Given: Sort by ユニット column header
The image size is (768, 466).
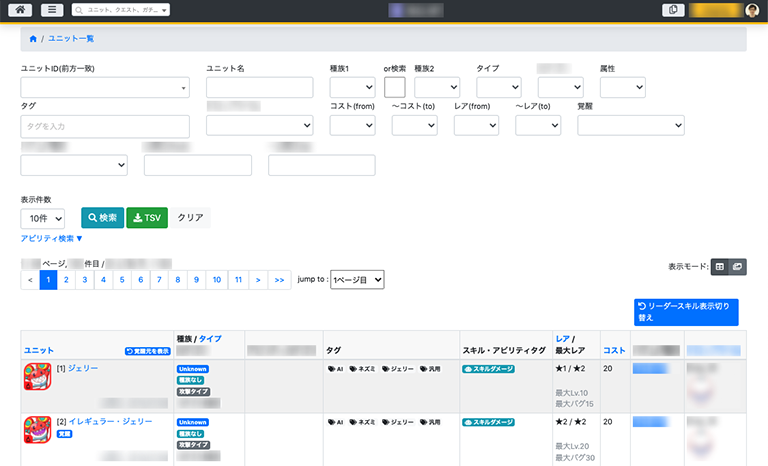Looking at the screenshot, I should click(x=39, y=350).
